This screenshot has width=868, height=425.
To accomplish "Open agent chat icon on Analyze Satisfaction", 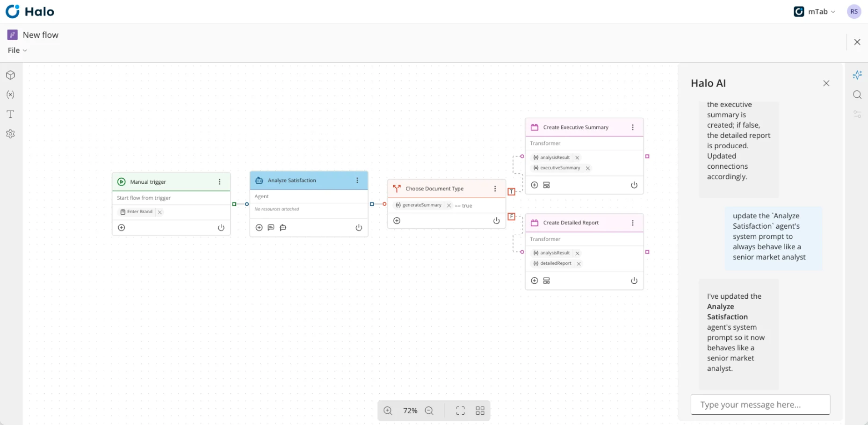I will point(283,228).
